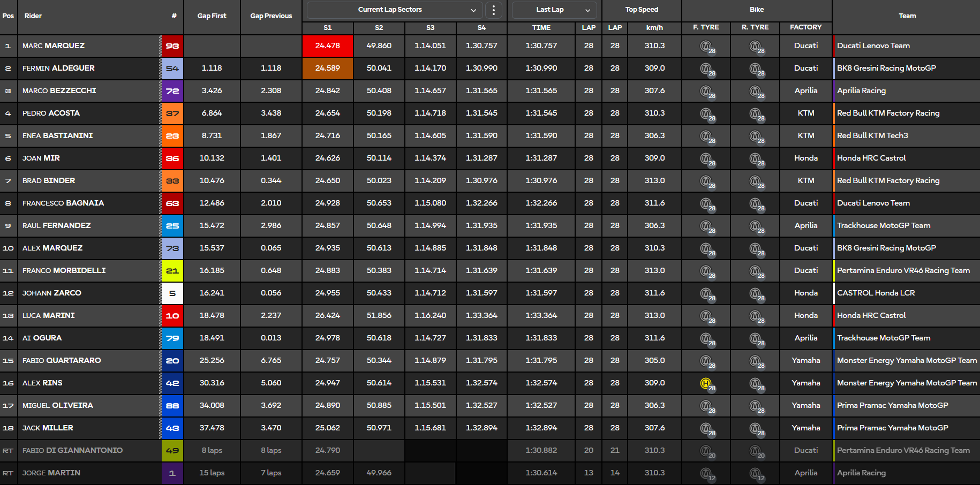This screenshot has height=485, width=980.
Task: Click the Top Speed column header
Action: click(642, 10)
